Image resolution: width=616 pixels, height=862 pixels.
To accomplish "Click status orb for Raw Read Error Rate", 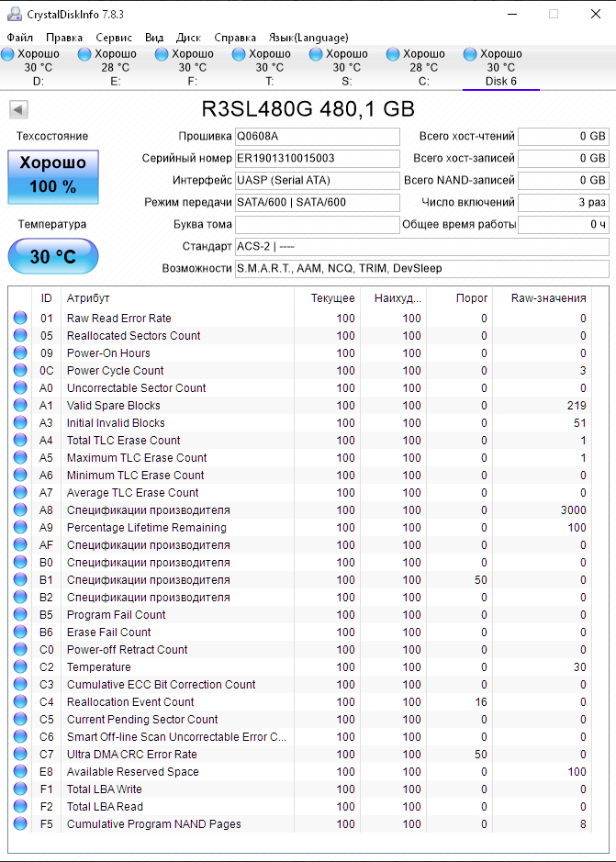I will pyautogui.click(x=20, y=318).
